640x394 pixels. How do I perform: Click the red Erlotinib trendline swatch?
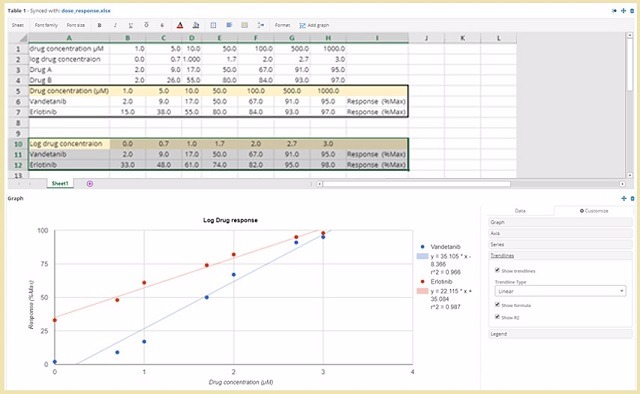[x=422, y=291]
